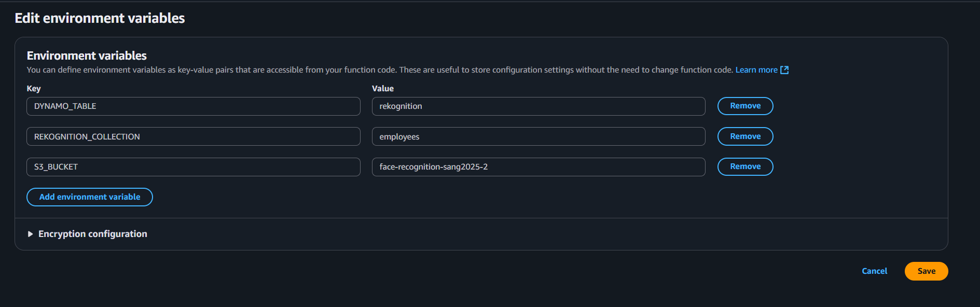980x307 pixels.
Task: Edit the rekognition value field
Action: [539, 106]
